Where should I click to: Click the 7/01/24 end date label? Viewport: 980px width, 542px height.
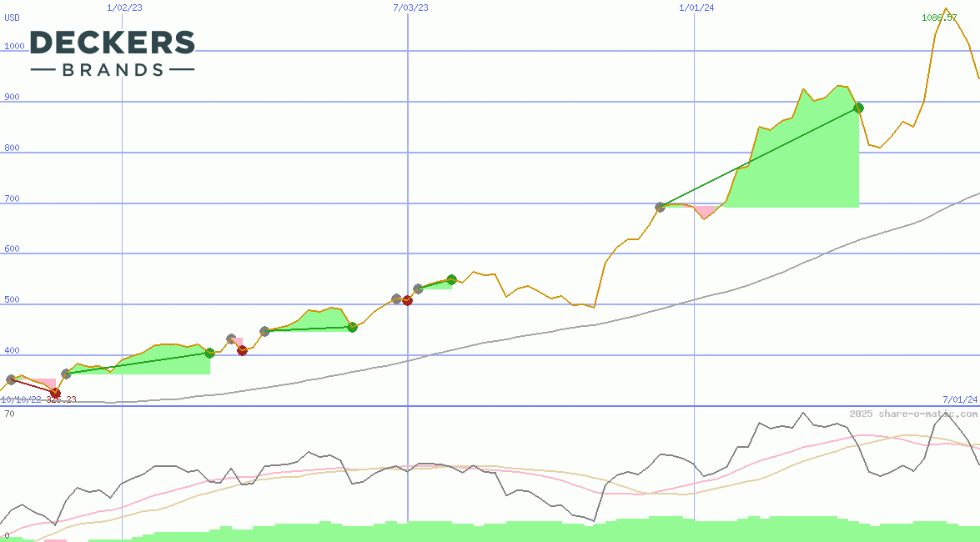pyautogui.click(x=959, y=399)
